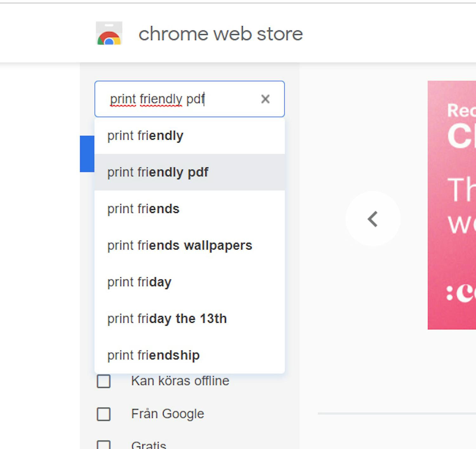The width and height of the screenshot is (476, 449).
Task: Pick the "print friendship" suggestion
Action: click(x=153, y=355)
